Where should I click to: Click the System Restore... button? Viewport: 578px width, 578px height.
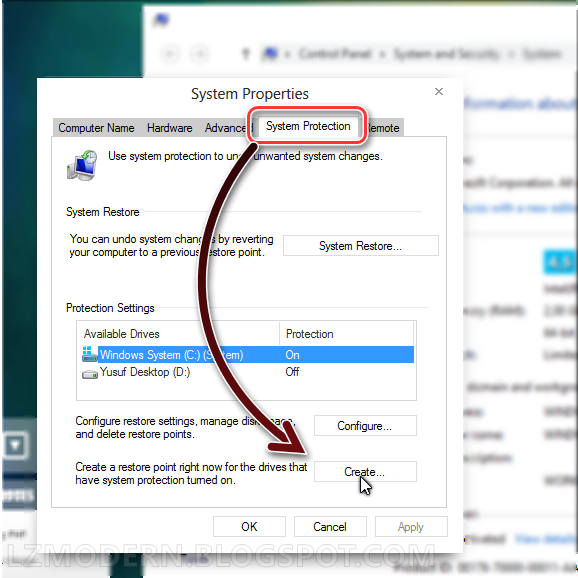coord(361,246)
